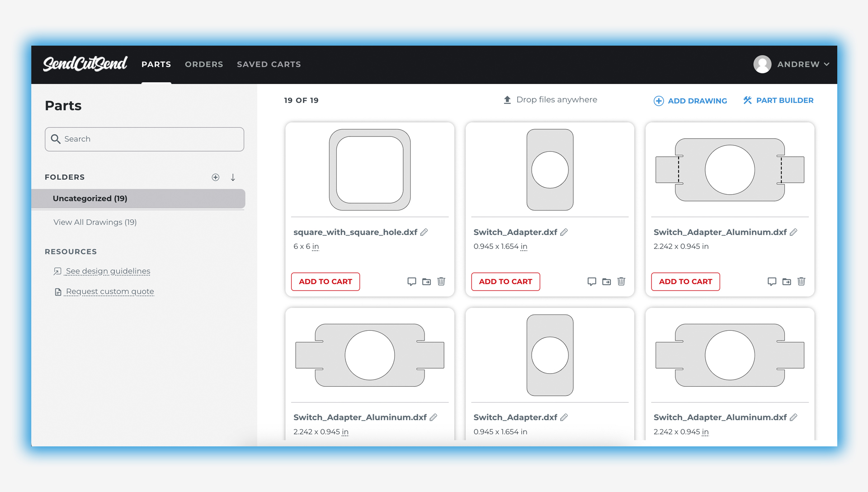The height and width of the screenshot is (492, 868).
Task: Switch to the Orders tab
Action: [x=204, y=64]
